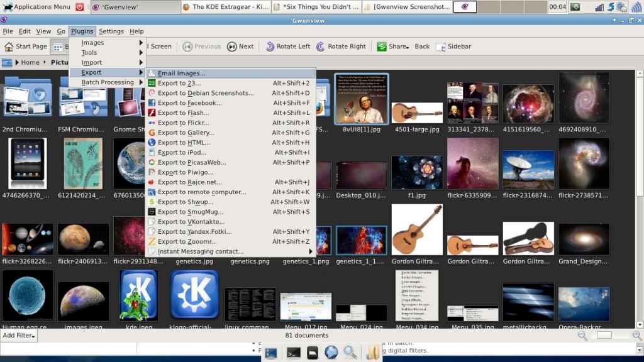Open the terminal icon in bottom dock
This screenshot has width=644, height=362.
coord(293,353)
